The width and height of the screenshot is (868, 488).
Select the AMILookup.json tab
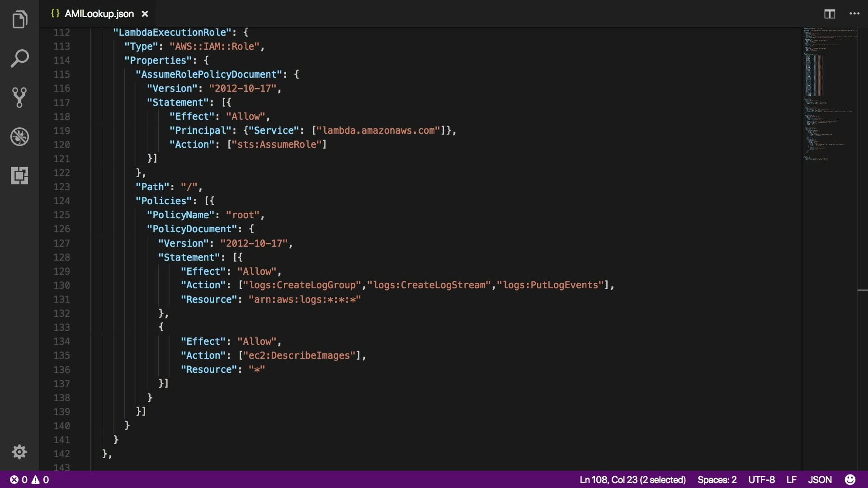pos(99,14)
